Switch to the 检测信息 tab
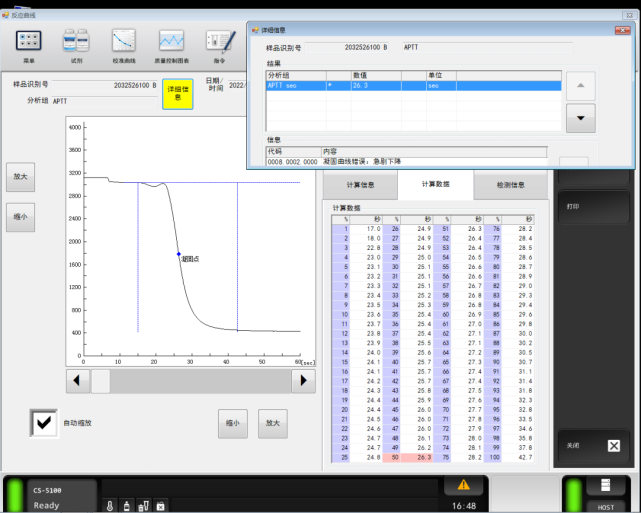This screenshot has height=513, width=641. point(510,185)
